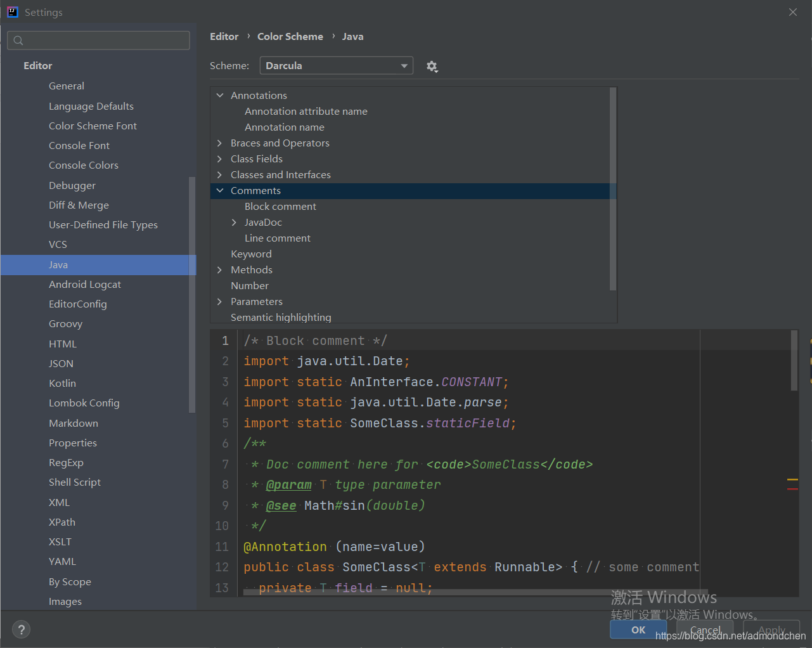Open Android Logcat settings page

tap(85, 284)
